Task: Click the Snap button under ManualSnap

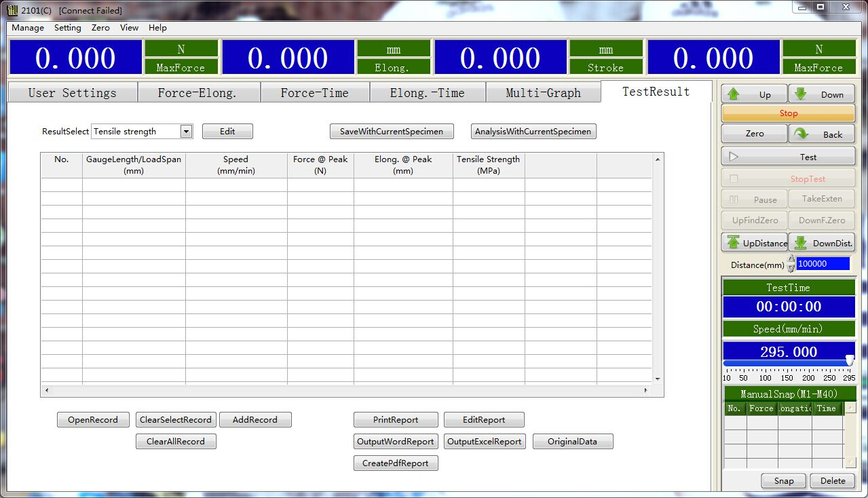Action: [x=783, y=481]
